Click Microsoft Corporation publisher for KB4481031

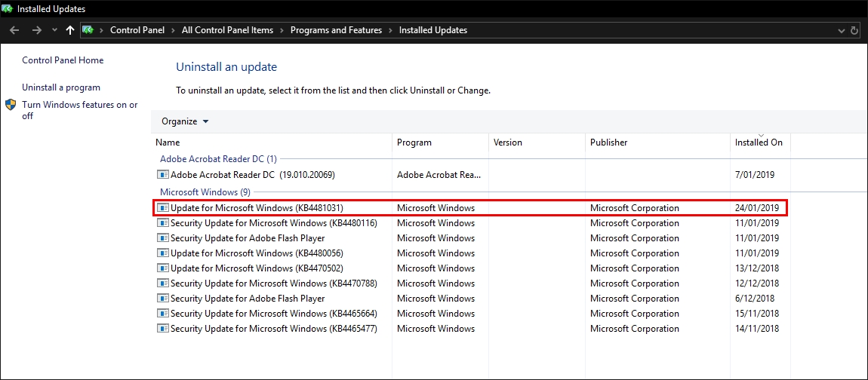coord(634,209)
